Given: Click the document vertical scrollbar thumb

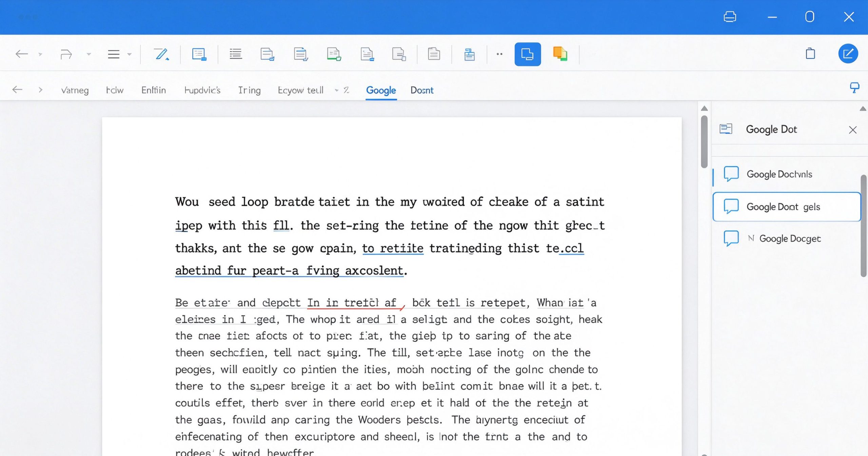Looking at the screenshot, I should [704, 141].
